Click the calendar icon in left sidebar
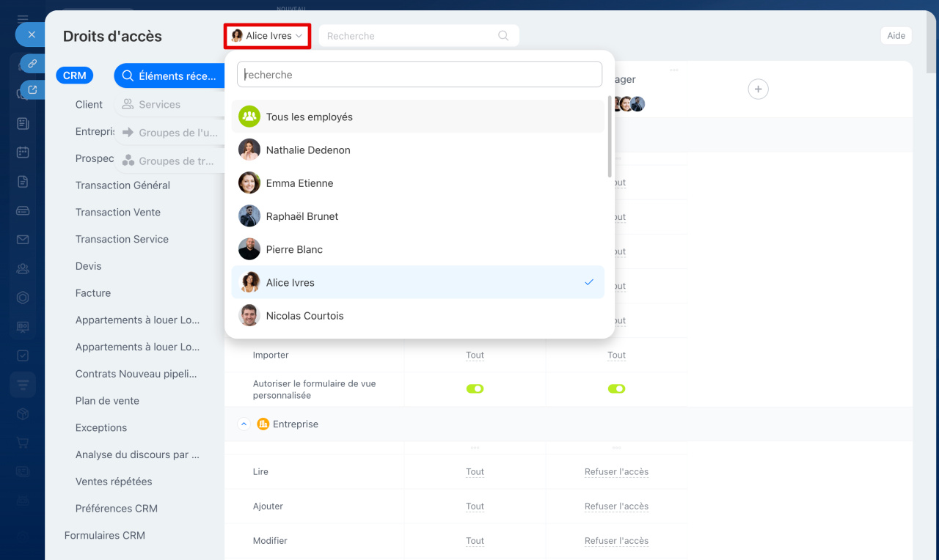 pos(23,152)
